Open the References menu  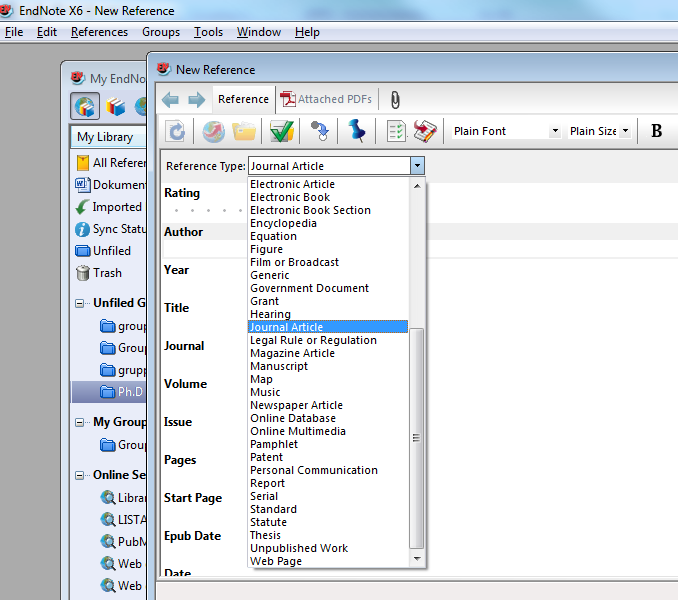[x=99, y=32]
